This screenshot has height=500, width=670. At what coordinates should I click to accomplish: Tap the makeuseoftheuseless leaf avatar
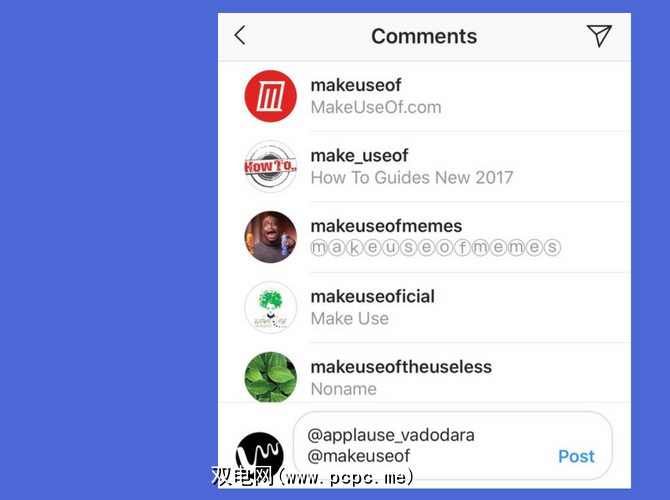(x=270, y=377)
